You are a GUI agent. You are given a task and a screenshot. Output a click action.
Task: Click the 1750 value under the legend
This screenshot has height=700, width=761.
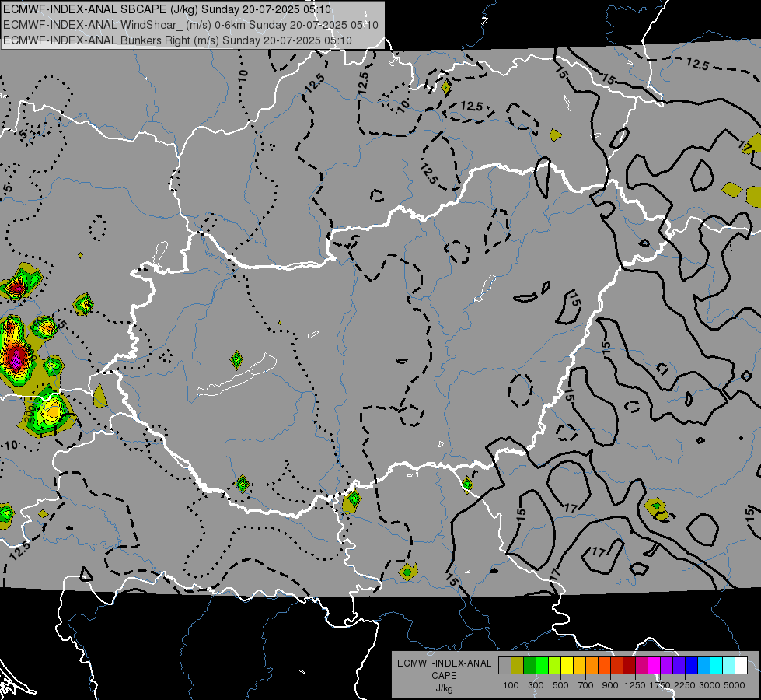coord(661,685)
